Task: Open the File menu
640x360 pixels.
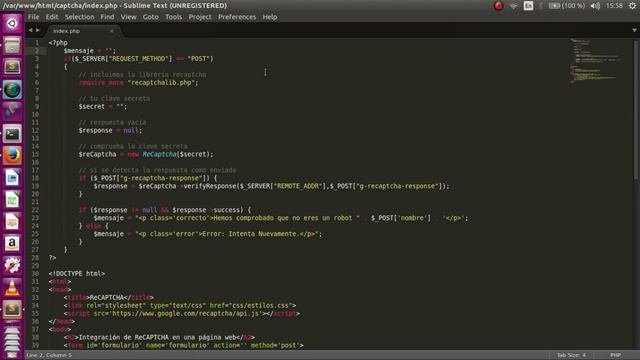Action: (x=33, y=17)
